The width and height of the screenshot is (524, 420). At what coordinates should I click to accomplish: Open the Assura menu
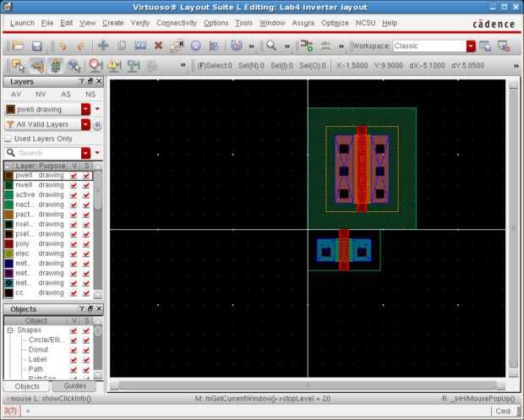303,23
